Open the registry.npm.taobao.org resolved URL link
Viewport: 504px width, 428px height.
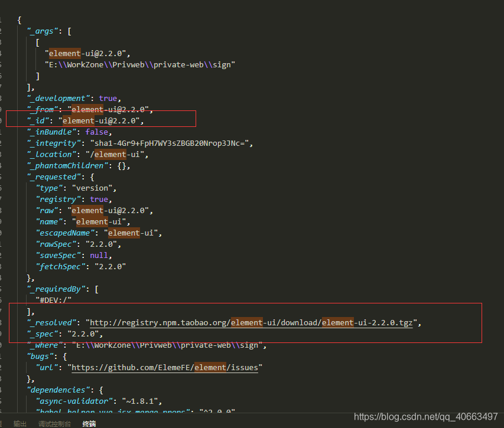tap(251, 323)
